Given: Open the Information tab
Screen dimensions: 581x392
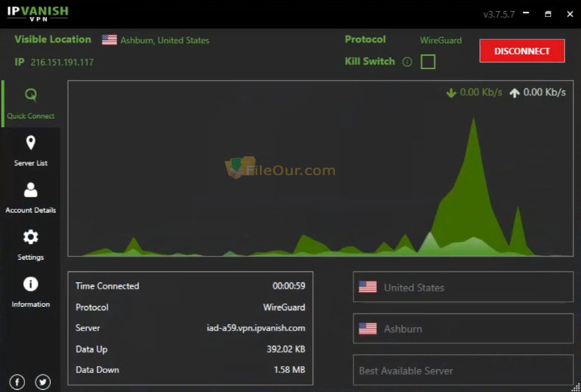Looking at the screenshot, I should coord(31,292).
